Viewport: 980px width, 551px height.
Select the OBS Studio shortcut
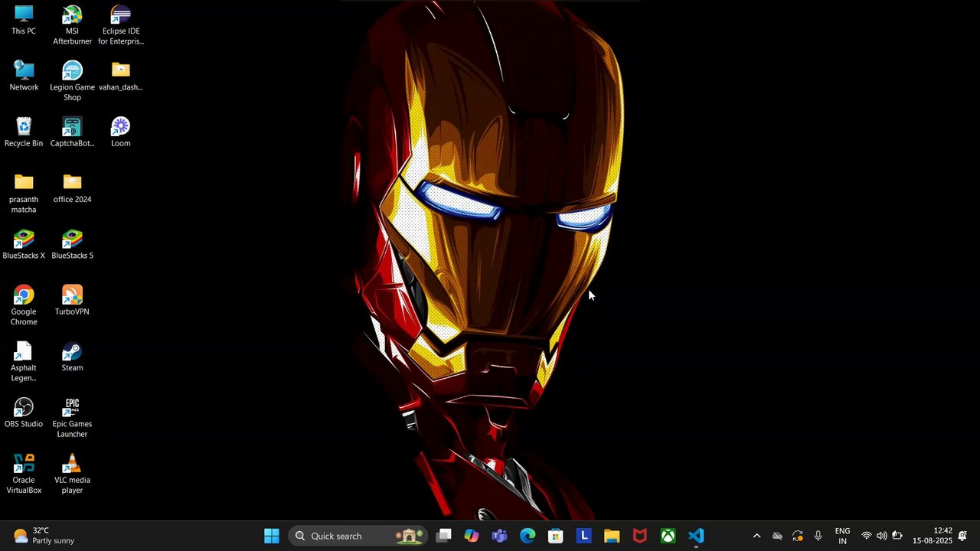point(24,412)
